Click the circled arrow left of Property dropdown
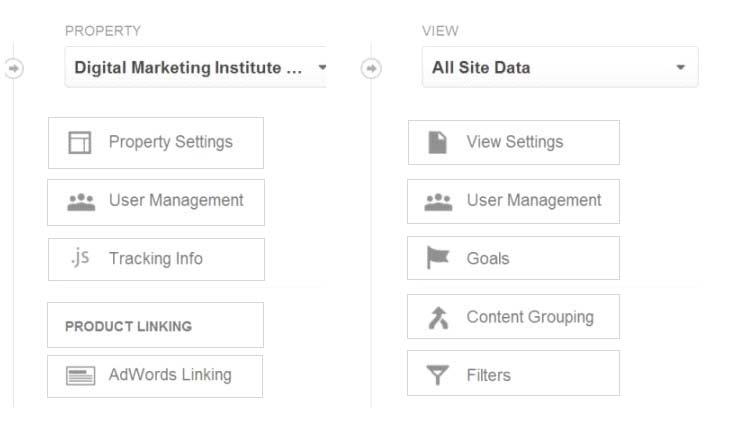The height and width of the screenshot is (424, 751). pos(14,68)
